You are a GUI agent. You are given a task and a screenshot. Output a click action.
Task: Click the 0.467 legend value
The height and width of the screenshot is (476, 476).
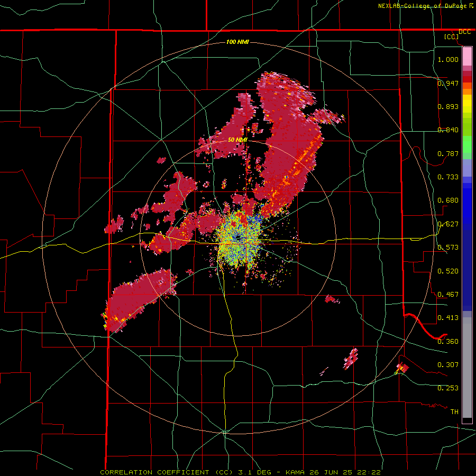tap(448, 295)
